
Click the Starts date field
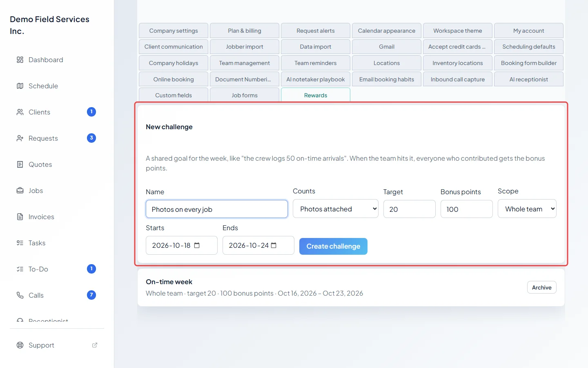pyautogui.click(x=182, y=245)
